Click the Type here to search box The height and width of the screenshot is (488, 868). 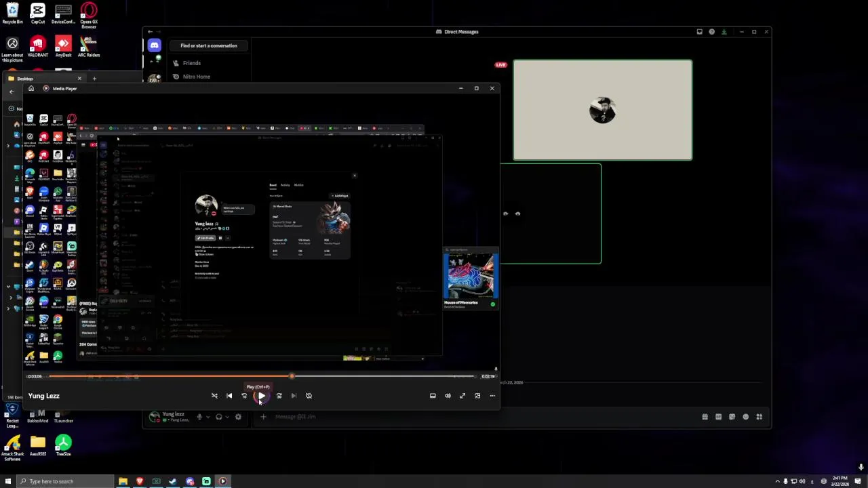66,481
